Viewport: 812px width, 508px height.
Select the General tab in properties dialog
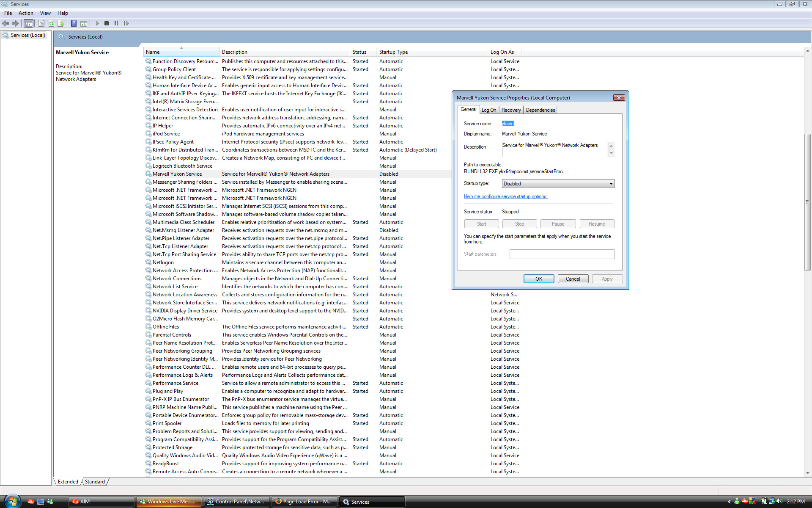(x=468, y=109)
